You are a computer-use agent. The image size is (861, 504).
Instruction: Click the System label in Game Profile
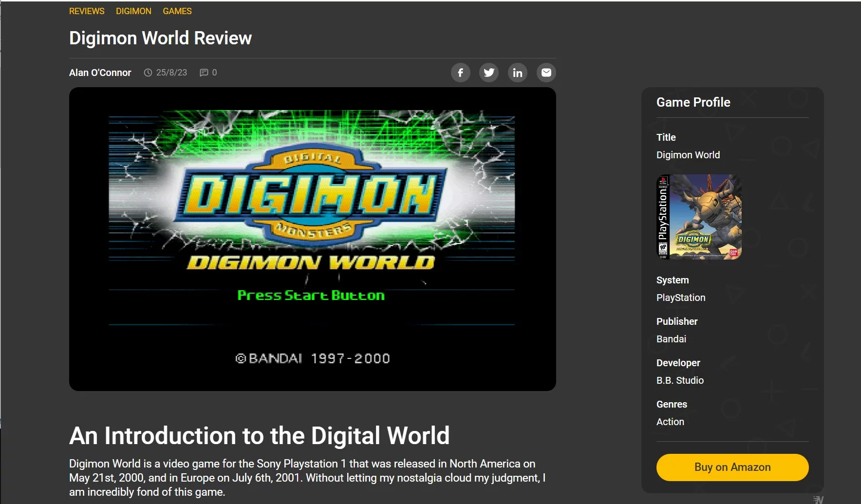[673, 280]
